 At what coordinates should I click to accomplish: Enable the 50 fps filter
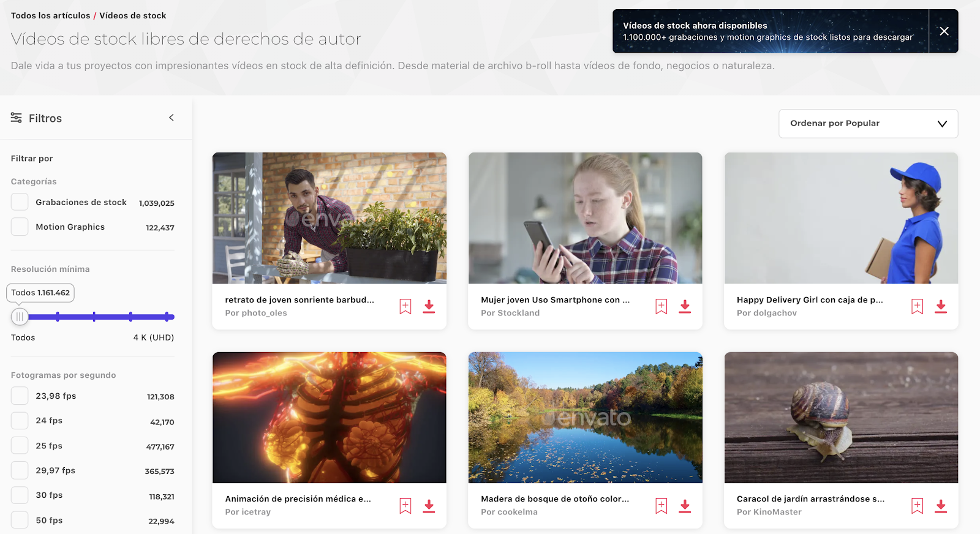(20, 520)
